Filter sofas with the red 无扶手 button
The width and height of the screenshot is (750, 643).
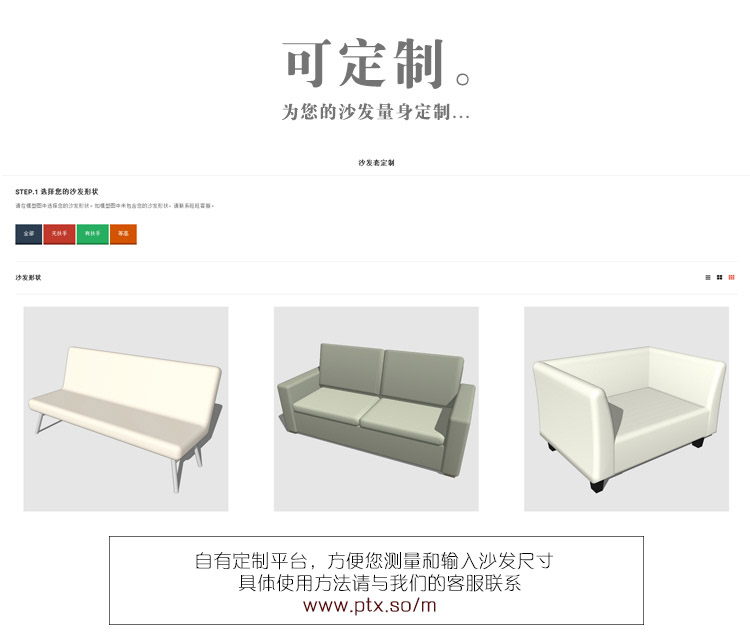pos(59,234)
